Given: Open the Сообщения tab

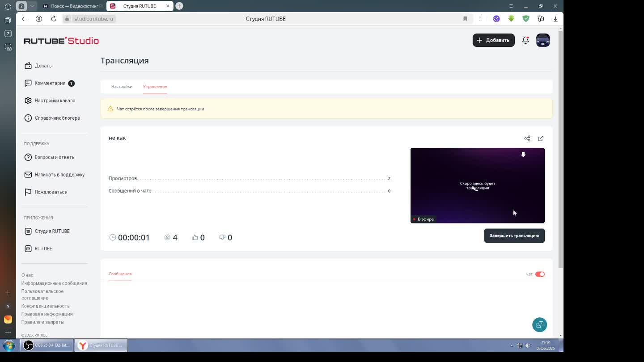Looking at the screenshot, I should [x=120, y=274].
